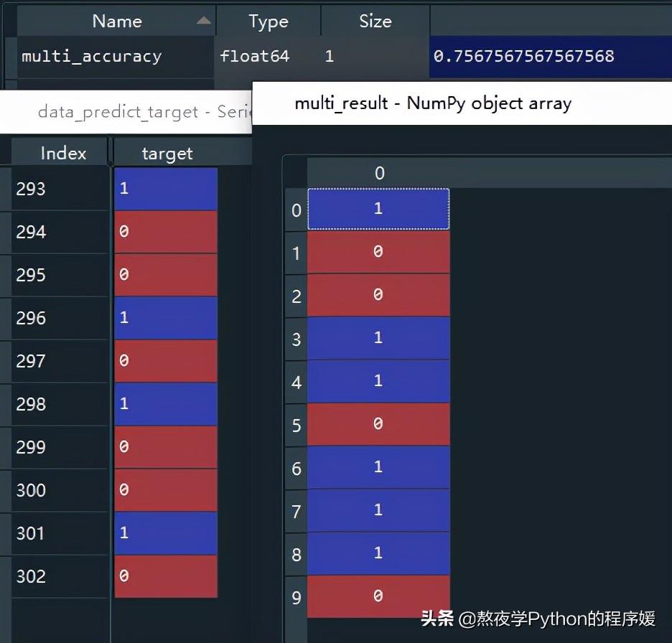Image resolution: width=672 pixels, height=643 pixels.
Task: Click target cell for index 298
Action: (x=166, y=404)
